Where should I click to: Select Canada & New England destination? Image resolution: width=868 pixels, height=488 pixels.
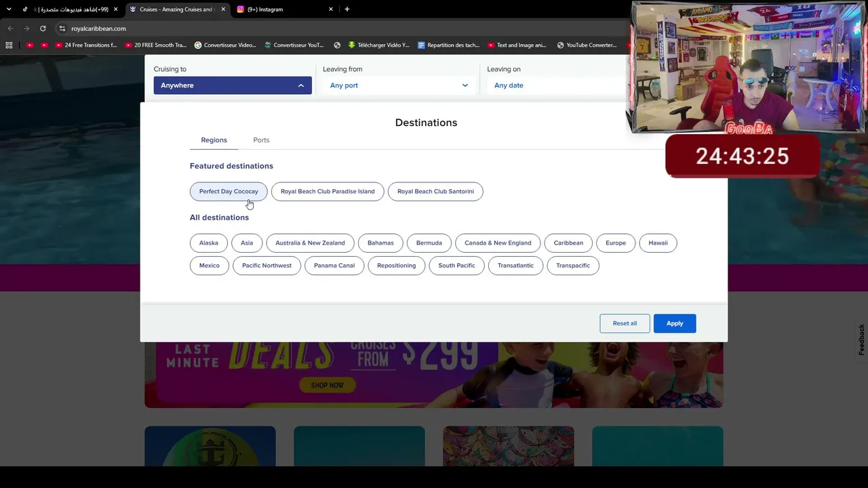click(x=498, y=243)
